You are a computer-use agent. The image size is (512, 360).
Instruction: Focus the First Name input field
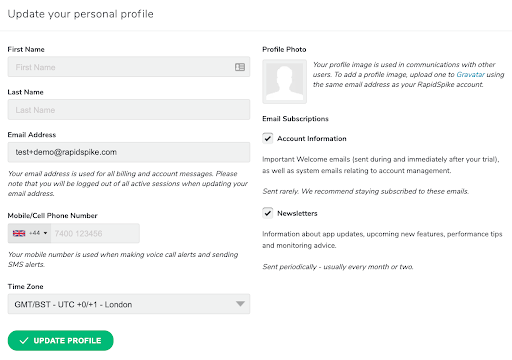pos(129,67)
